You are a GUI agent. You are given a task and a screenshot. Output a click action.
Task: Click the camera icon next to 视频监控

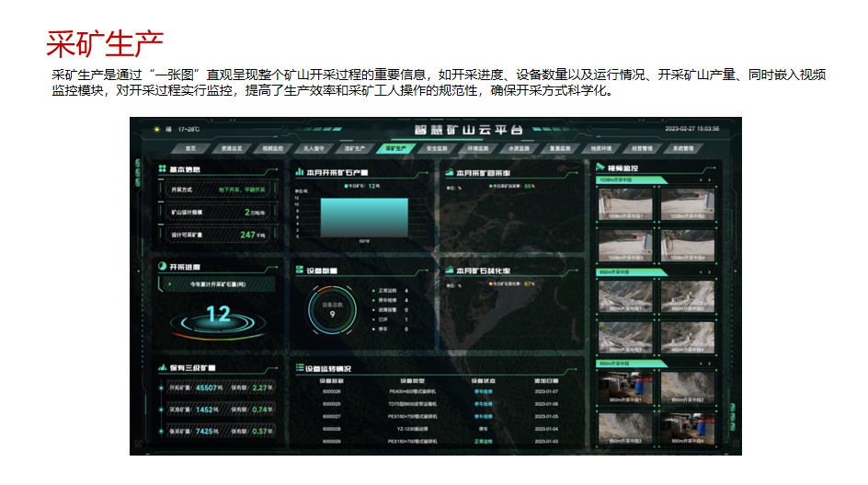pos(602,168)
